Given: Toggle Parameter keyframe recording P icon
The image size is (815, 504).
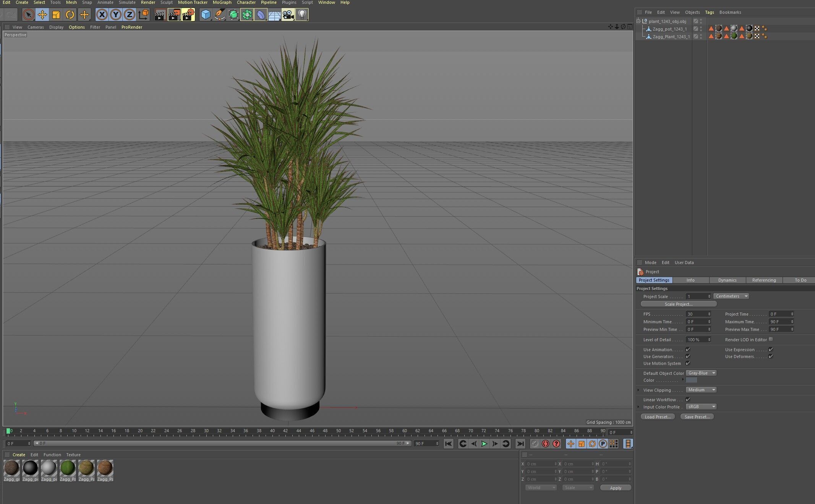Looking at the screenshot, I should (603, 444).
